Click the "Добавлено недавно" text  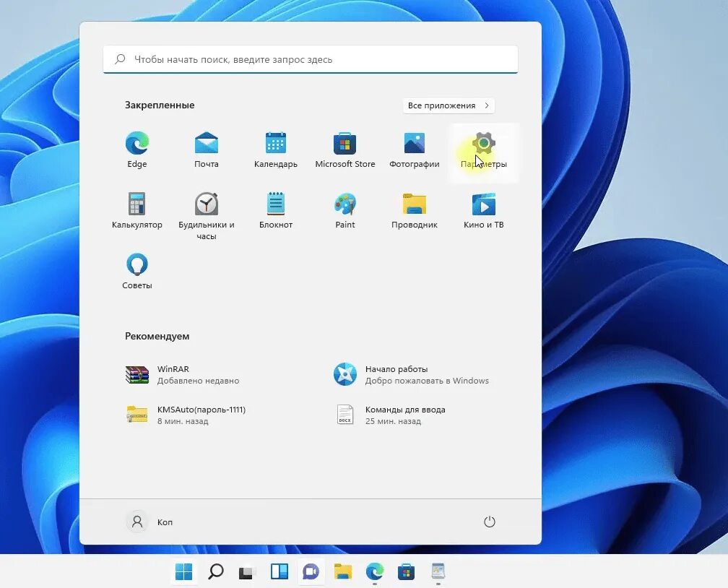point(198,381)
